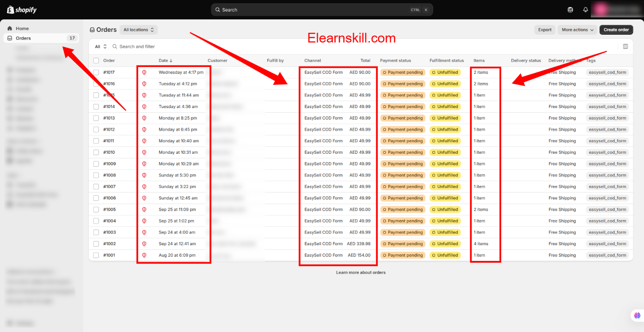Click the Shopify logo
This screenshot has width=644, height=332.
22,10
